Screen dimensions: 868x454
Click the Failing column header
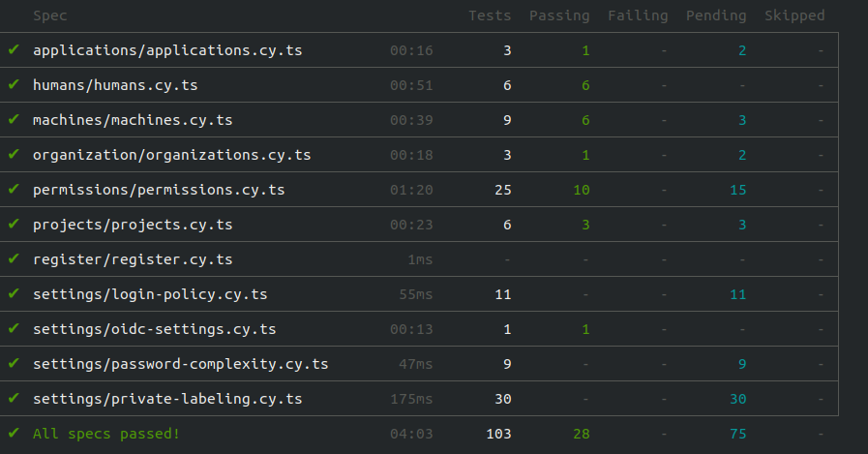638,15
